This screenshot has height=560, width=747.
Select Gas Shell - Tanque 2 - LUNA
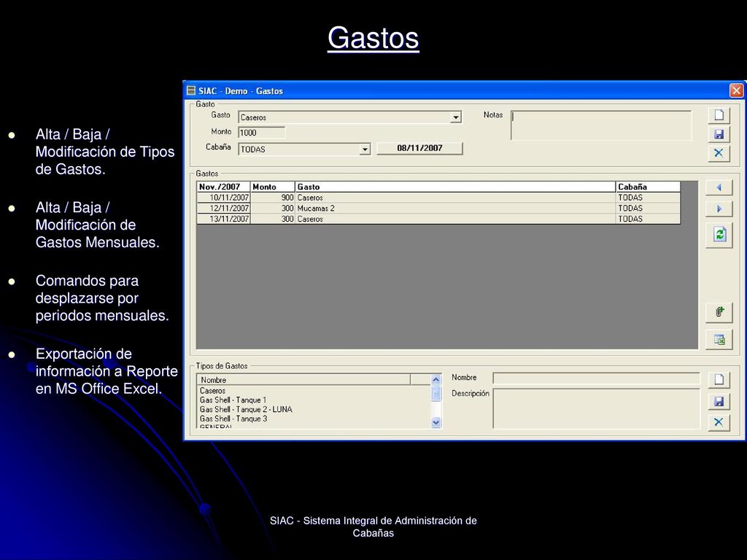(x=246, y=410)
